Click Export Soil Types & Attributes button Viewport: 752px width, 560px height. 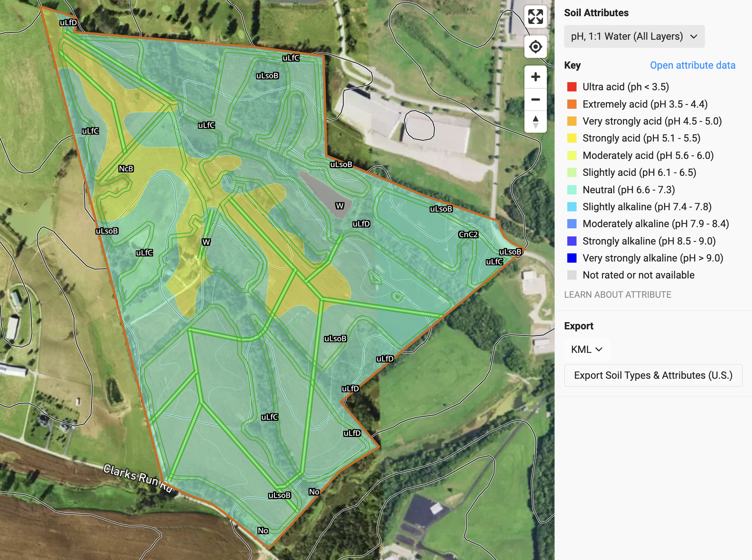653,375
